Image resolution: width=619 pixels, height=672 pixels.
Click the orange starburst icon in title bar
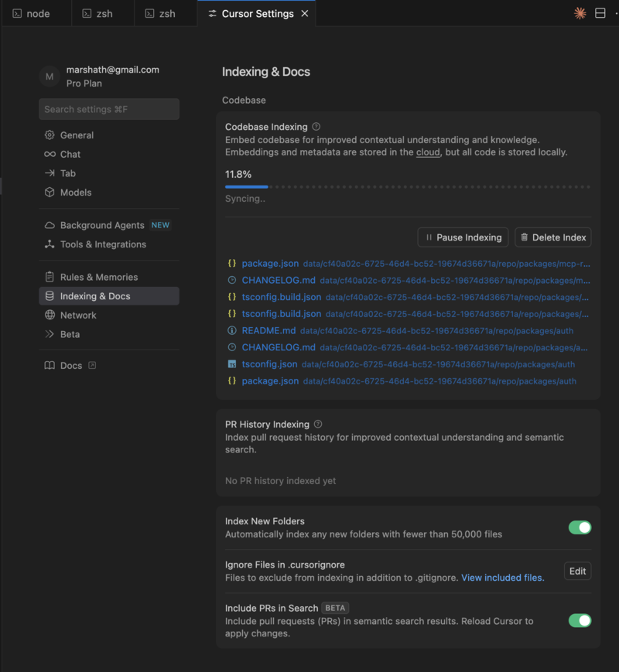click(580, 13)
